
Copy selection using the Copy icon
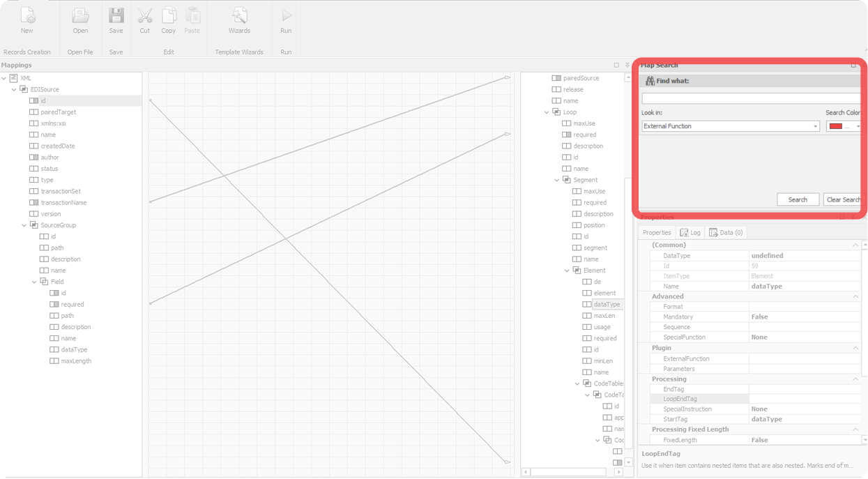point(169,16)
